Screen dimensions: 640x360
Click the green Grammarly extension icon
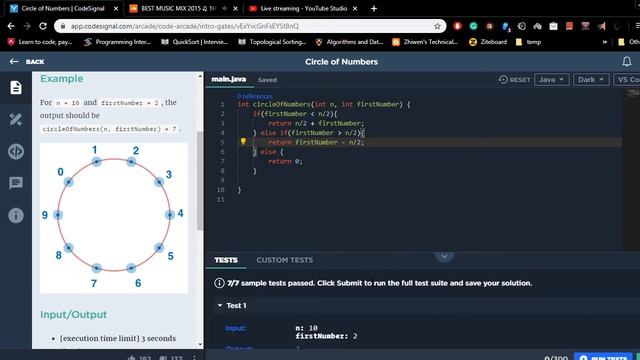pyautogui.click(x=473, y=26)
